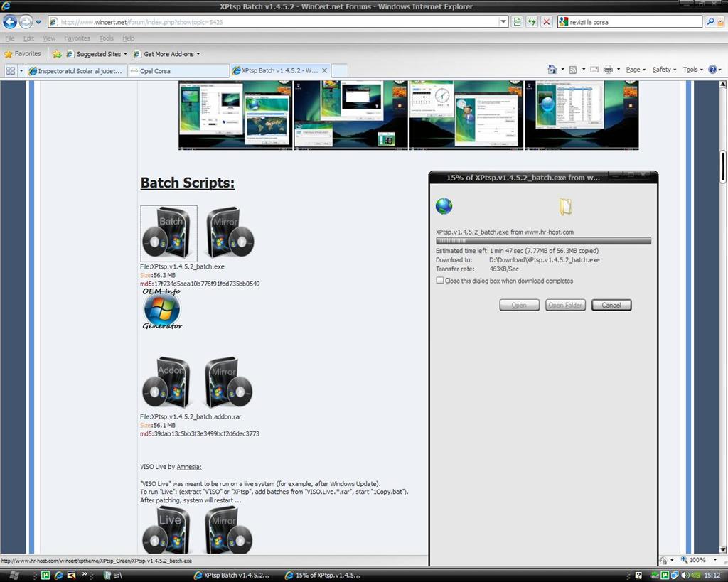
Task: Open the Favorites menu in menu bar
Action: 77,38
